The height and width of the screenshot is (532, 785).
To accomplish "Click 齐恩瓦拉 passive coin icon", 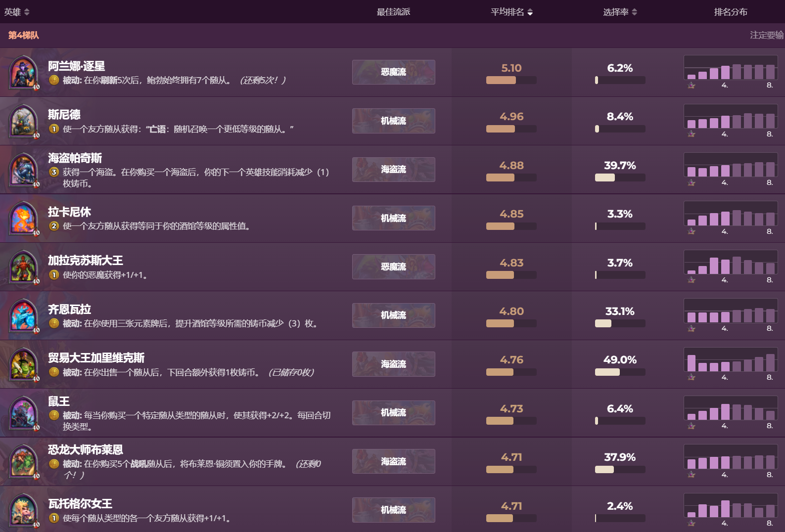I will 54,323.
